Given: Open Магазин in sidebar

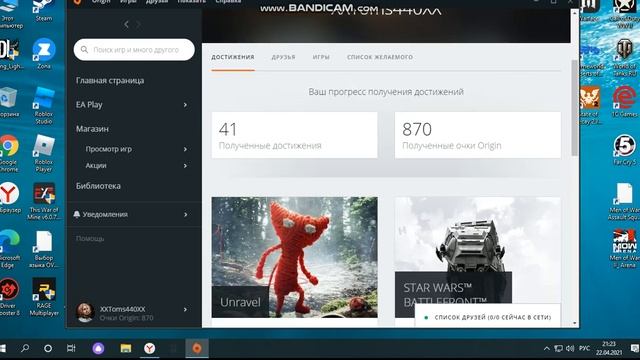Looking at the screenshot, I should coord(92,129).
